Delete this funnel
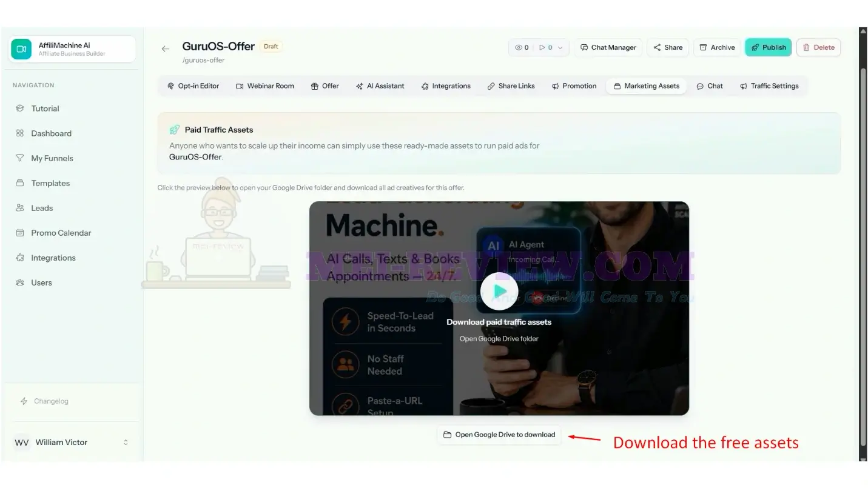 pyautogui.click(x=818, y=47)
